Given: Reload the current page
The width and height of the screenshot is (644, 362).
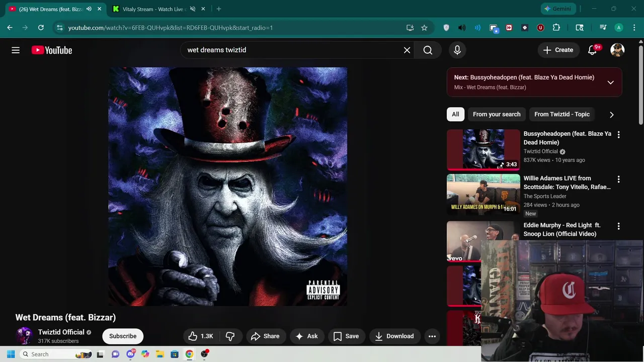Looking at the screenshot, I should pos(41,28).
